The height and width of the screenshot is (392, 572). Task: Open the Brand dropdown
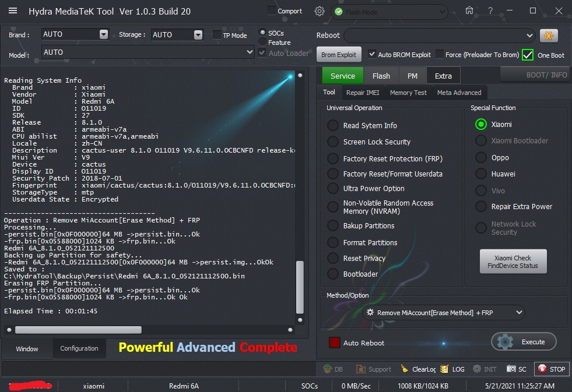pyautogui.click(x=104, y=34)
